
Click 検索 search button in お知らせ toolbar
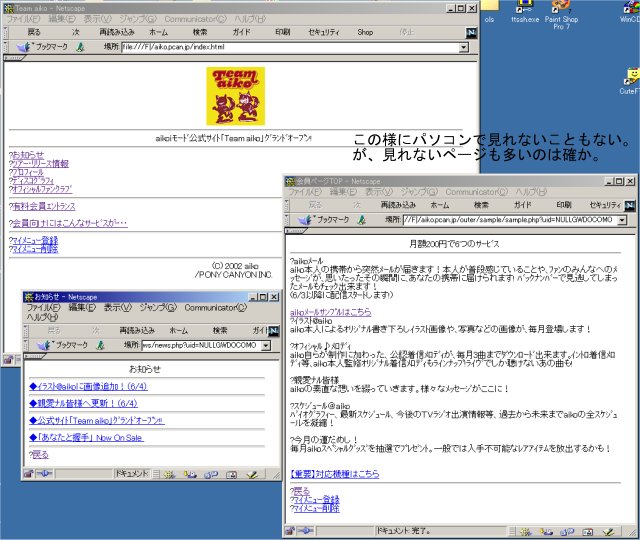tap(220, 331)
